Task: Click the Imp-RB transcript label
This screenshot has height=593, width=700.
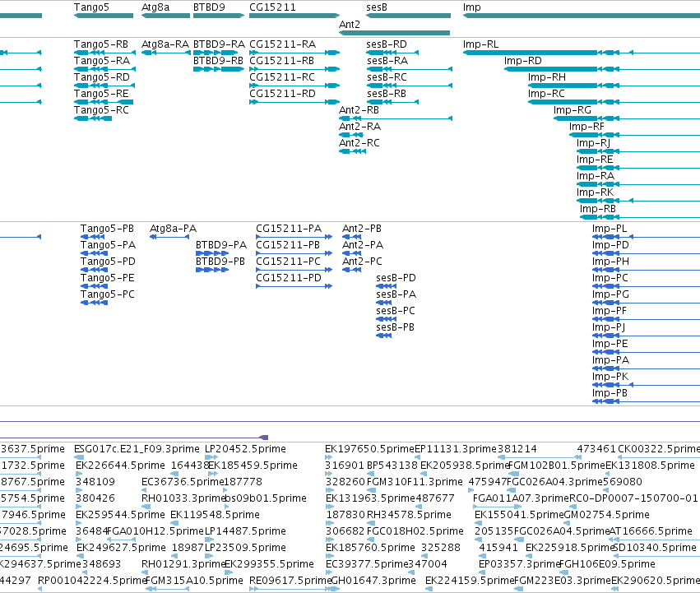Action: [598, 209]
